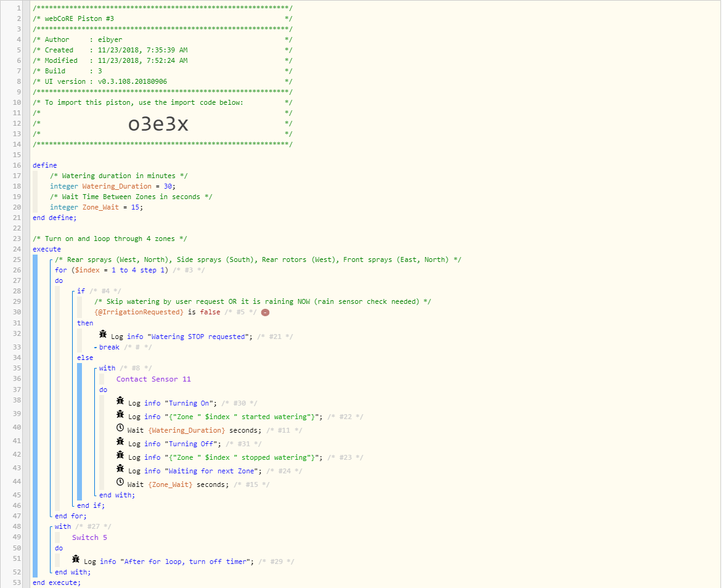Click the "webCoRE Piston #3" title line

163,18
